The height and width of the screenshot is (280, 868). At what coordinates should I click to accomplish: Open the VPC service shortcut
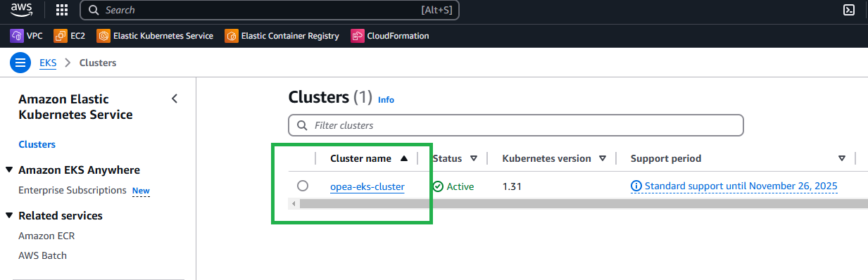[27, 35]
